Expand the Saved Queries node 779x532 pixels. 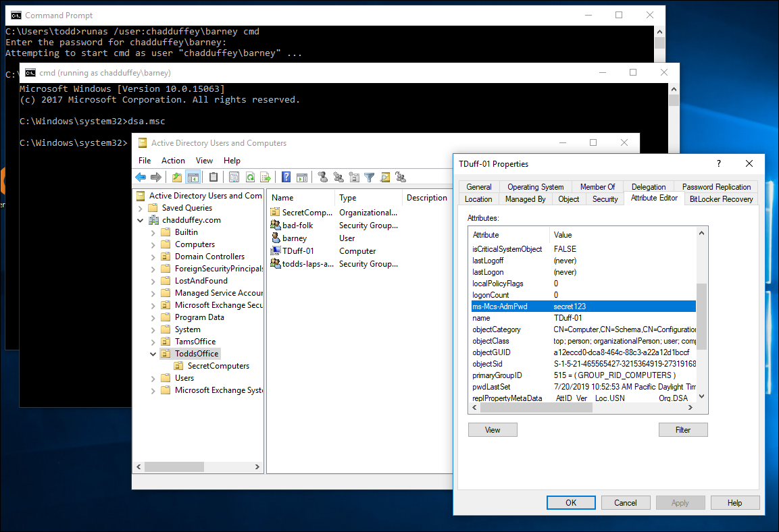pyautogui.click(x=140, y=209)
